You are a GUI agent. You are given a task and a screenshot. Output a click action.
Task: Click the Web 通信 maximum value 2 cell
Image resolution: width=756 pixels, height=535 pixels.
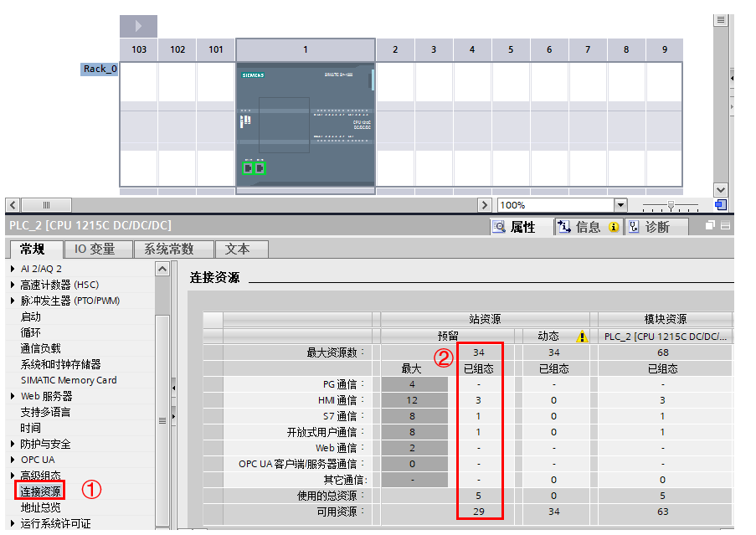click(x=413, y=448)
